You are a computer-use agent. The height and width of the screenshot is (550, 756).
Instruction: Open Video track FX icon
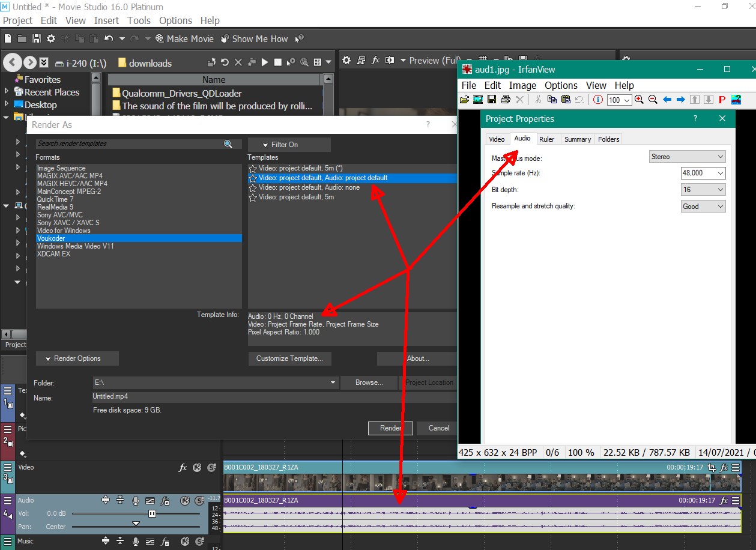point(183,468)
